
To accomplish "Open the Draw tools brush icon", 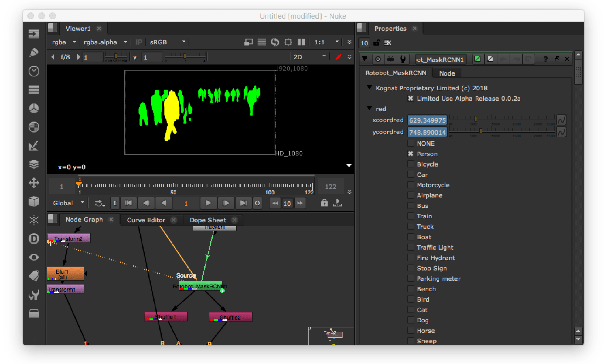I will click(x=34, y=52).
